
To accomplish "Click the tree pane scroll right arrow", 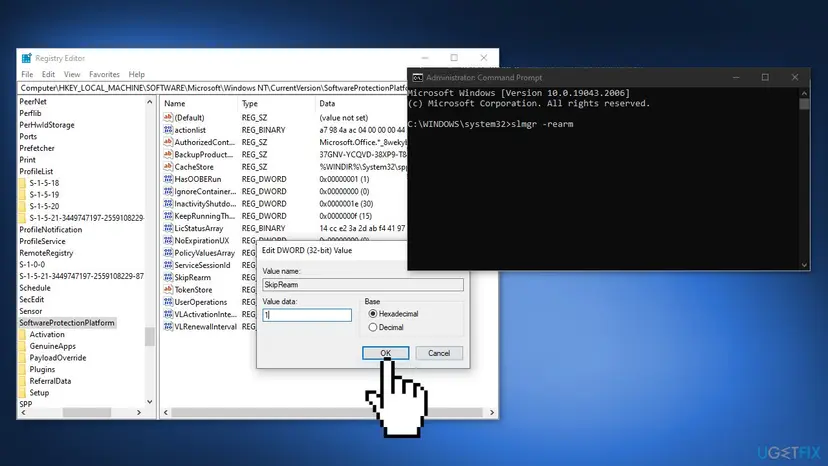I will [x=139, y=412].
